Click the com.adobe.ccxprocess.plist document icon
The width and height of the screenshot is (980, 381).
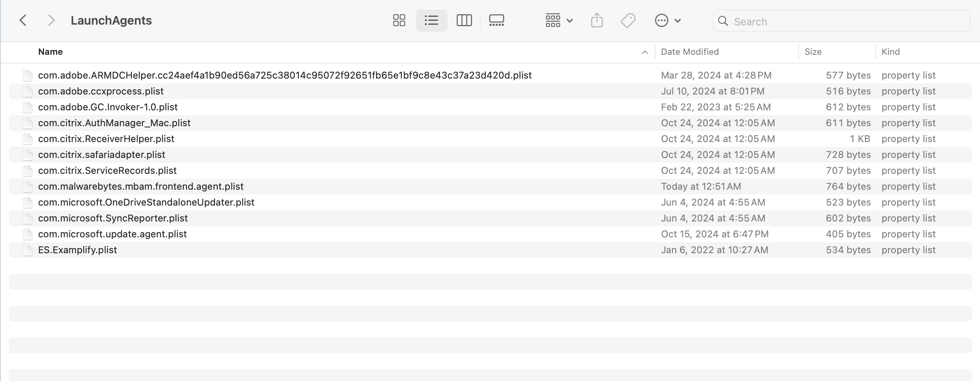[28, 91]
